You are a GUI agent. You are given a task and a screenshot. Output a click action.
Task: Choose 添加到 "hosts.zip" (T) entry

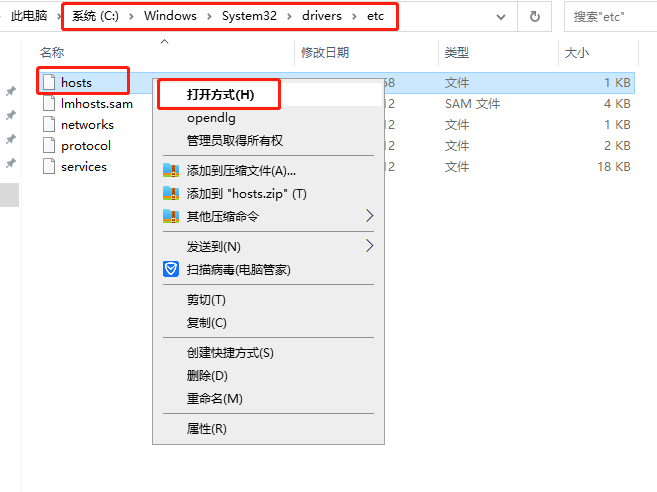point(247,194)
